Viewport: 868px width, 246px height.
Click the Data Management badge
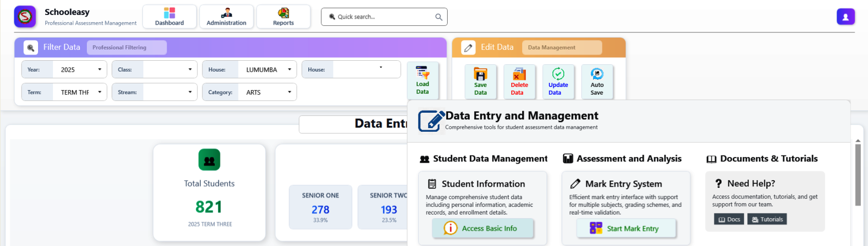(x=562, y=47)
